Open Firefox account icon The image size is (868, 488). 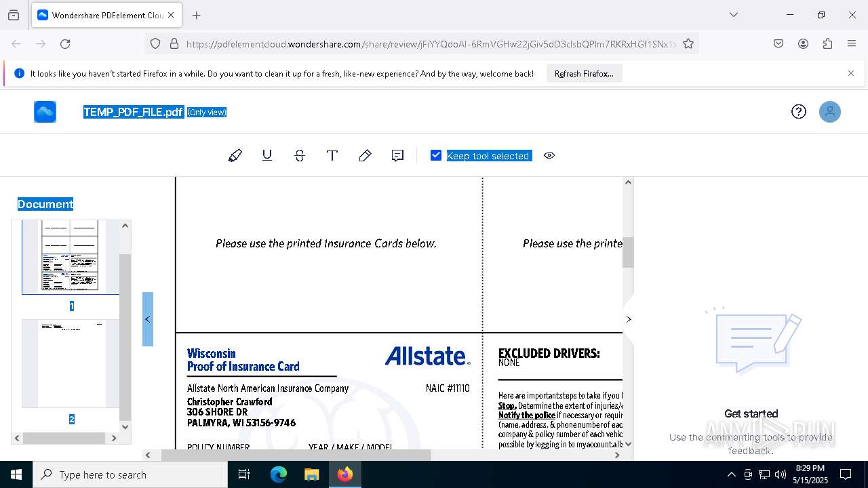803,44
